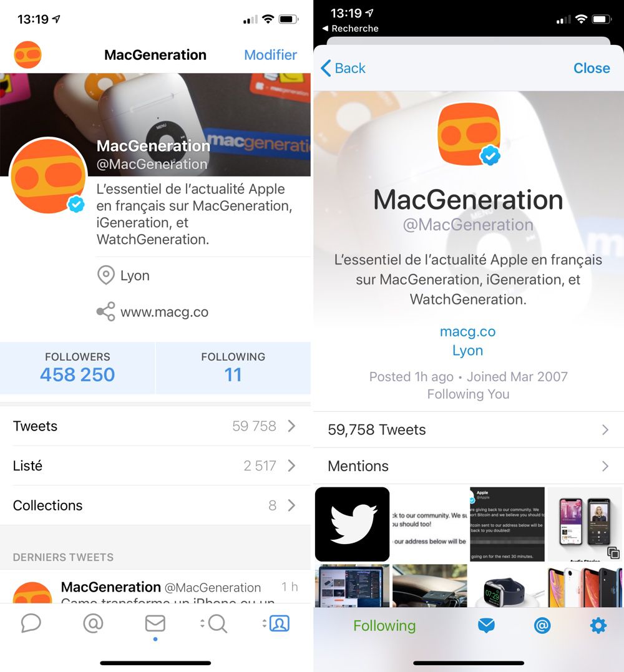Open the gear settings icon
The height and width of the screenshot is (672, 624).
tap(598, 626)
